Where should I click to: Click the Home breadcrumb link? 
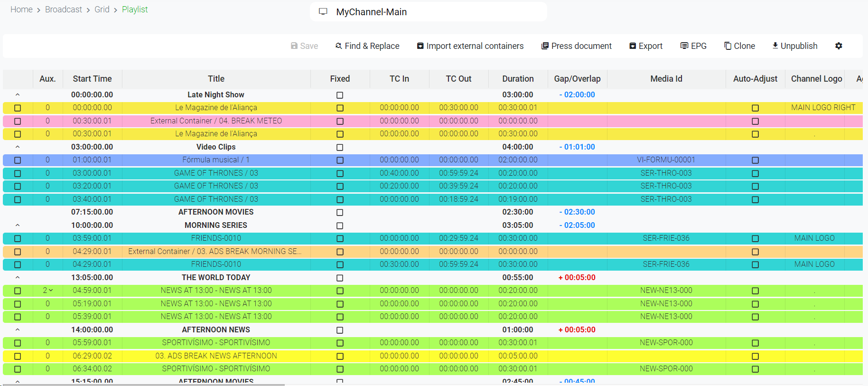tap(21, 9)
